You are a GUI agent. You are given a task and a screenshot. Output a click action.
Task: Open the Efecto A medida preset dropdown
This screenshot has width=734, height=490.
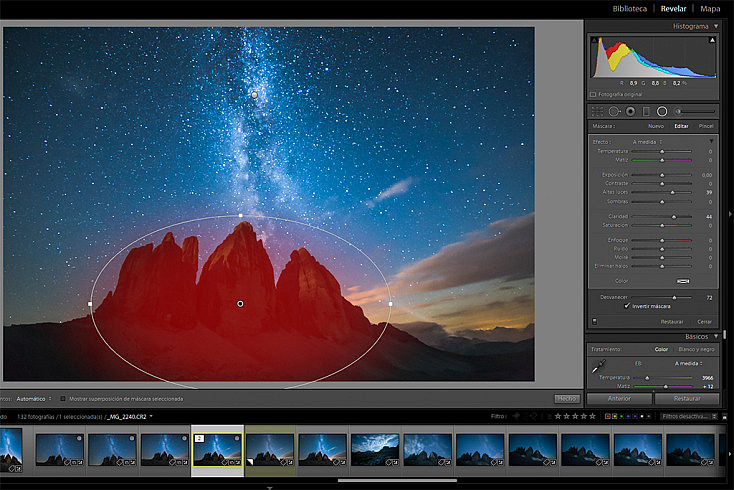coord(647,142)
